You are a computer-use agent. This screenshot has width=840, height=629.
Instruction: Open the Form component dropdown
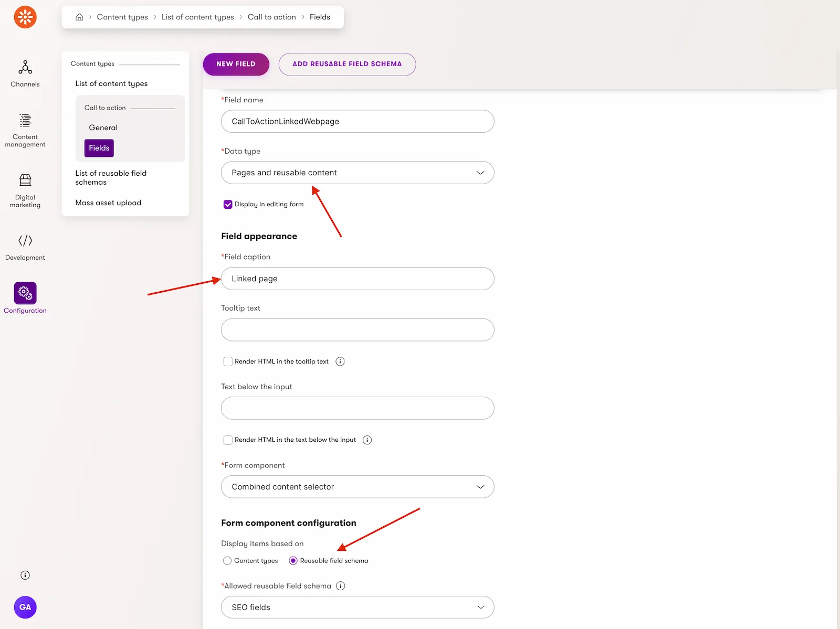(358, 487)
